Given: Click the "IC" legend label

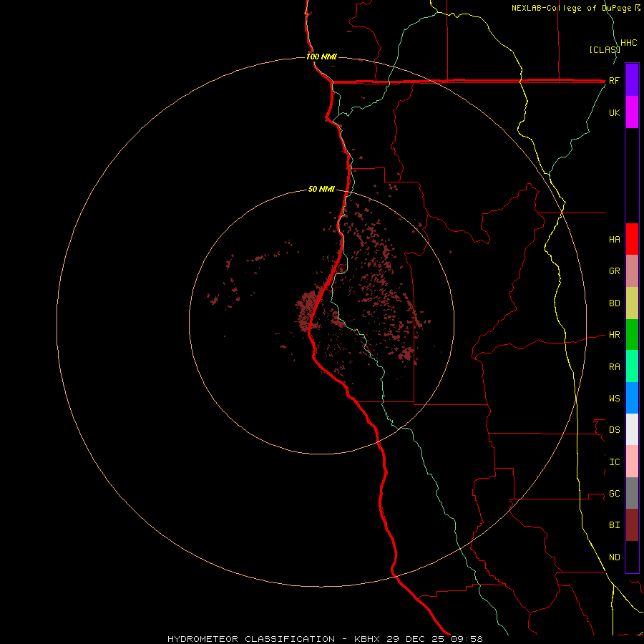Looking at the screenshot, I should pos(614,462).
